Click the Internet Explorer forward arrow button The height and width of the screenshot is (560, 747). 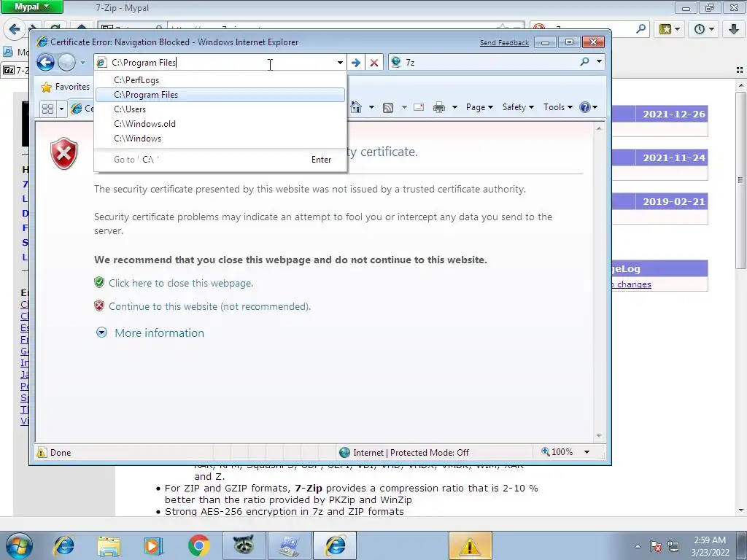point(66,63)
